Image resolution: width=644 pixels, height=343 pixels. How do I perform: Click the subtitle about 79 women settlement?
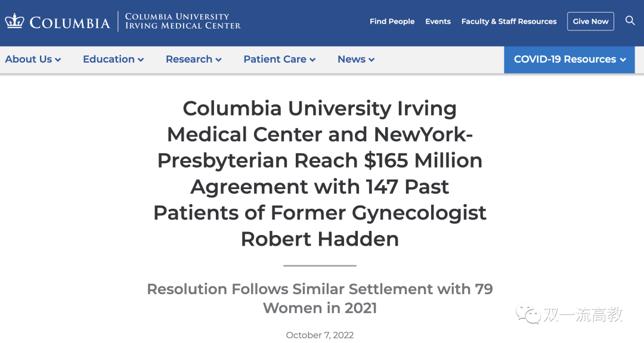point(320,298)
